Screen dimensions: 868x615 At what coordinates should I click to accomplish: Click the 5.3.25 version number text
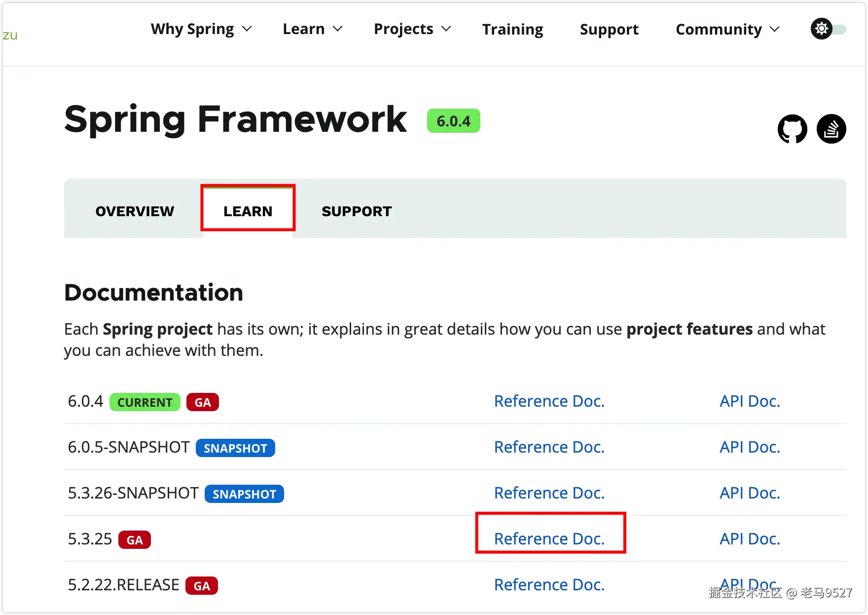(x=90, y=539)
